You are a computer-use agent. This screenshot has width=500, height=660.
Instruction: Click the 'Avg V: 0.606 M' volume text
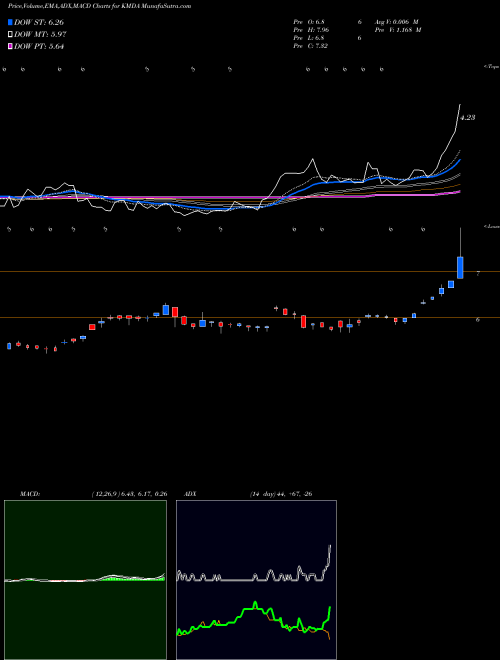pyautogui.click(x=396, y=22)
